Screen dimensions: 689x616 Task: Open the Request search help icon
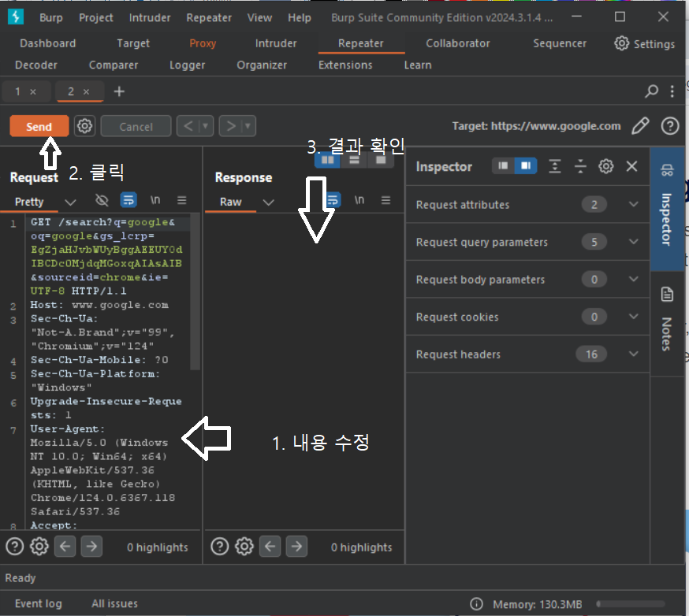tap(14, 547)
